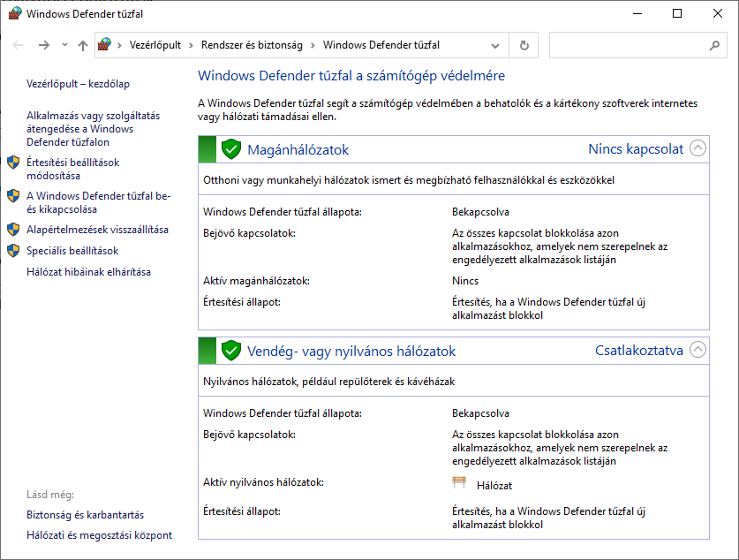Open Vezérlőpult – kezdőlap link
Image resolution: width=739 pixels, height=560 pixels.
[x=79, y=84]
